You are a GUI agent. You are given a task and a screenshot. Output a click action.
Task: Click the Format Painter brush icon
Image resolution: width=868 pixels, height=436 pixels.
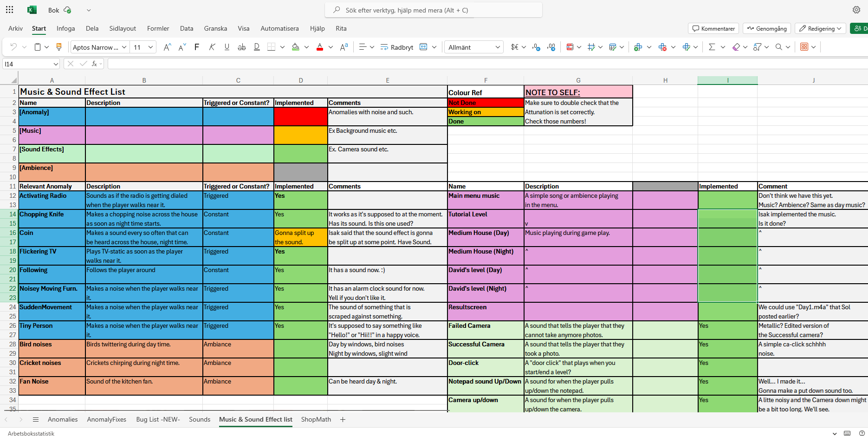(59, 47)
